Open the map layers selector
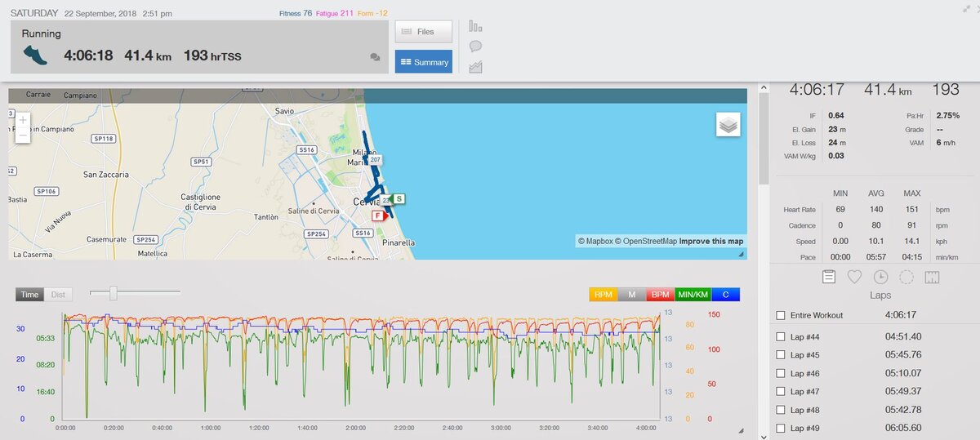980x440 pixels. (x=728, y=124)
